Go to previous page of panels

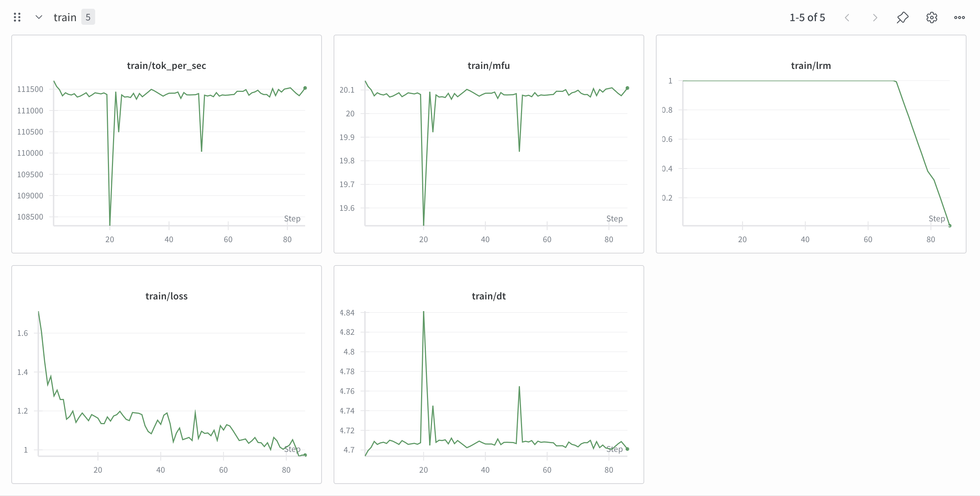(x=847, y=18)
